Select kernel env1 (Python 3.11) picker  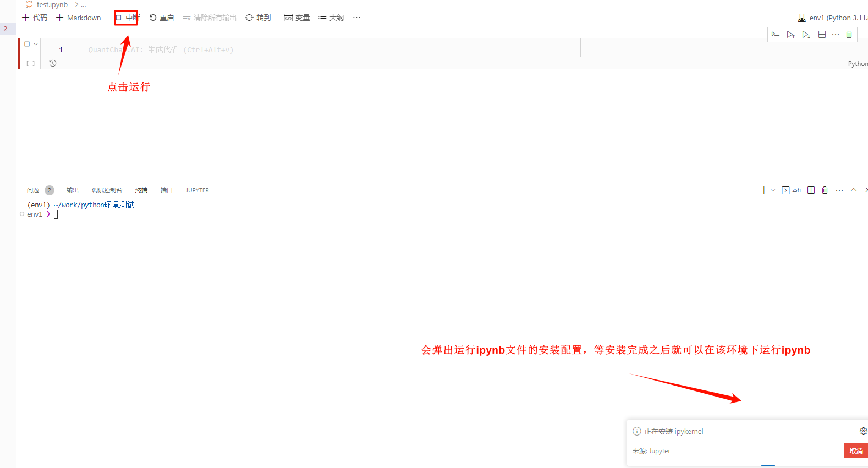(833, 18)
